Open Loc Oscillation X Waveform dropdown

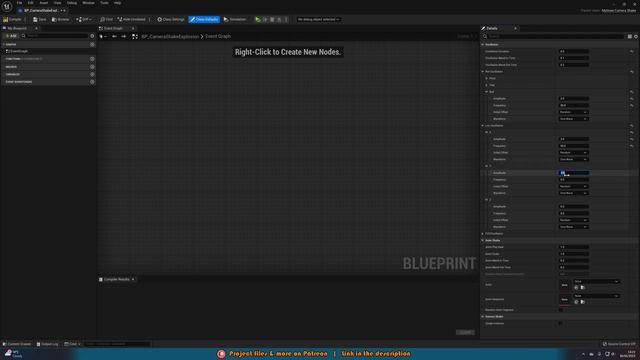[573, 159]
